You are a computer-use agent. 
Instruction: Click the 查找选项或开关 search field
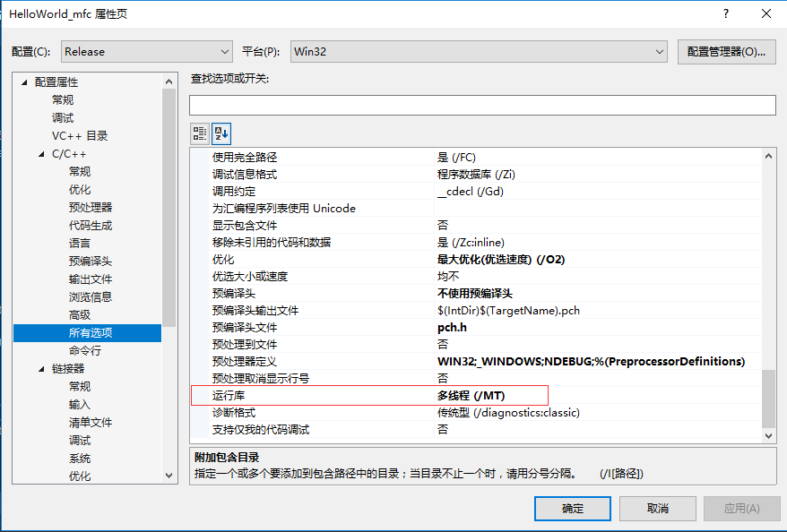click(x=482, y=105)
